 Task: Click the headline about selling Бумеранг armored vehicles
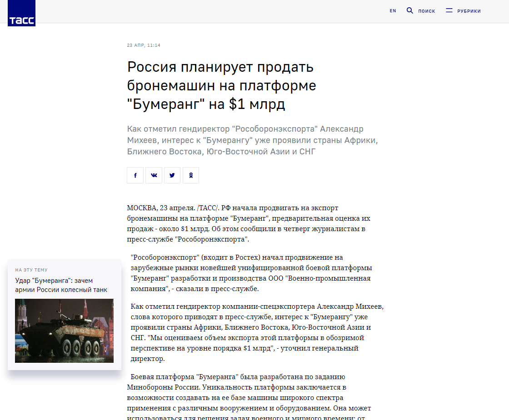(x=221, y=86)
